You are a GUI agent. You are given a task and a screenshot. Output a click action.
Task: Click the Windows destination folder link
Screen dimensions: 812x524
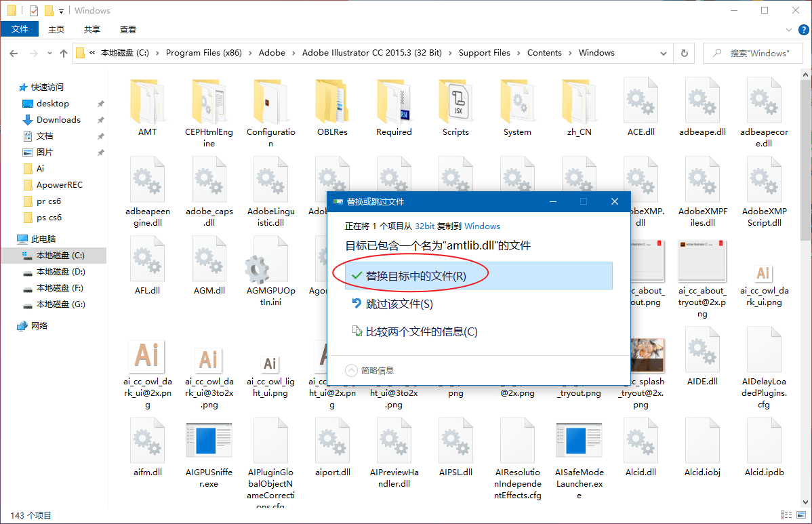(x=482, y=226)
